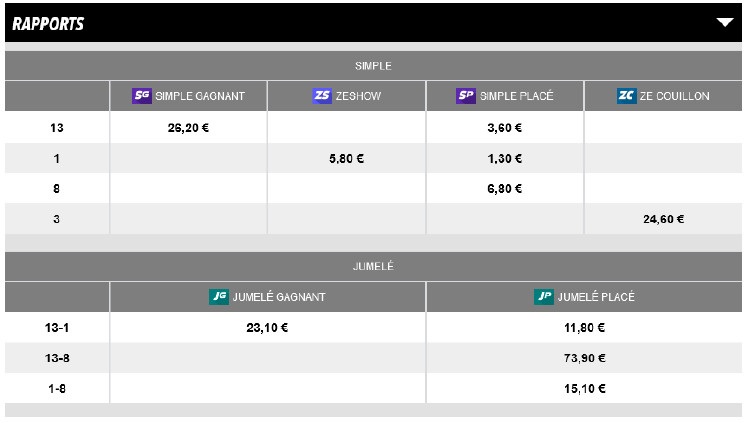Image resolution: width=747 pixels, height=423 pixels.
Task: Click the 73,90 € Jumelé Placé payout
Action: (585, 358)
